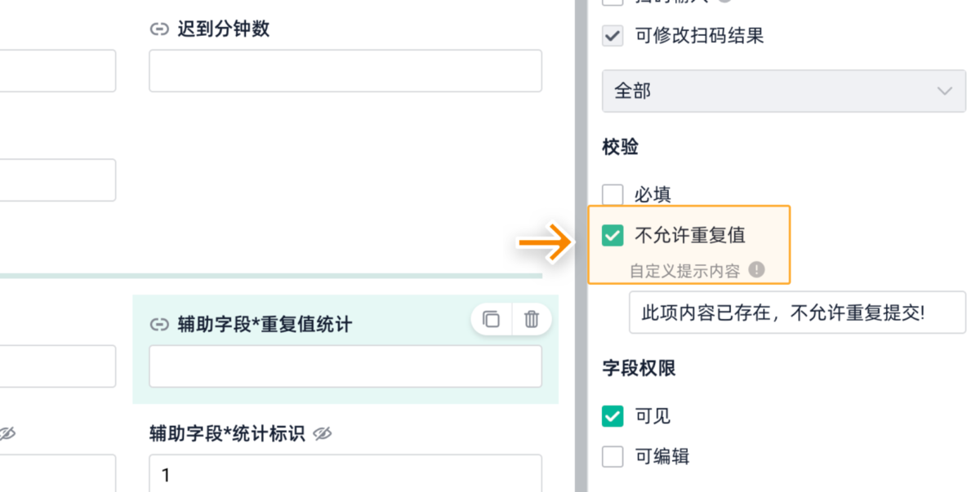Click the 字段权限 section heading

click(639, 369)
